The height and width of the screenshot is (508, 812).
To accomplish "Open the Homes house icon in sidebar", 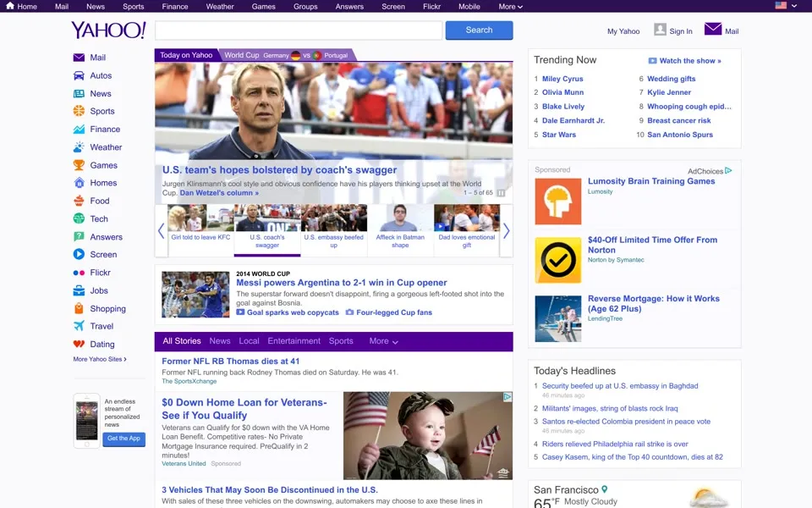I will 79,183.
